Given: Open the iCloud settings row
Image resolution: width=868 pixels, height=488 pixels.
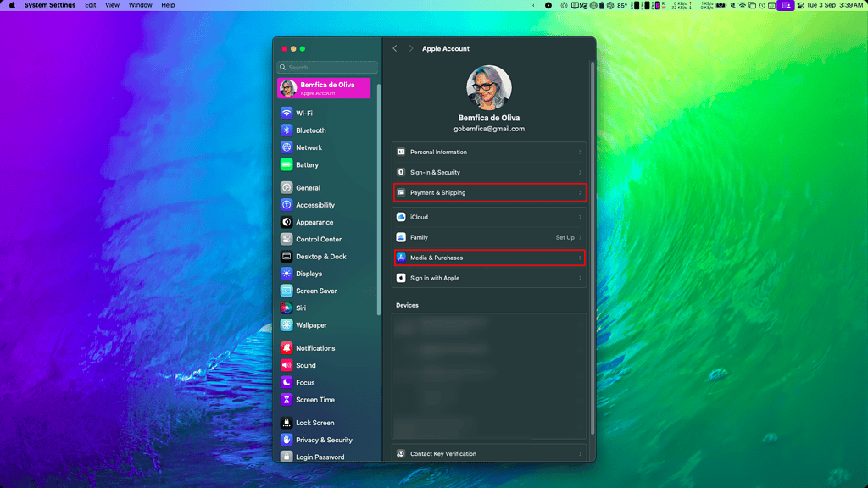Looking at the screenshot, I should (x=489, y=217).
